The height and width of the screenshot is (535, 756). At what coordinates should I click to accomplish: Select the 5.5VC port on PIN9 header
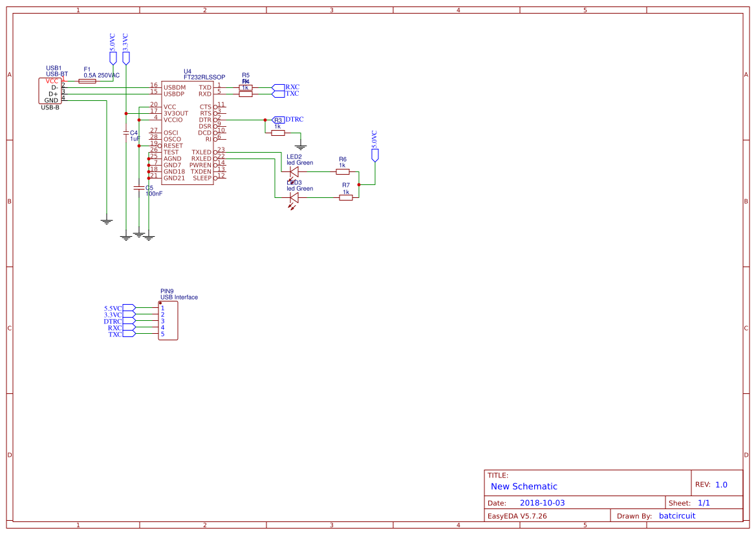[x=129, y=308]
